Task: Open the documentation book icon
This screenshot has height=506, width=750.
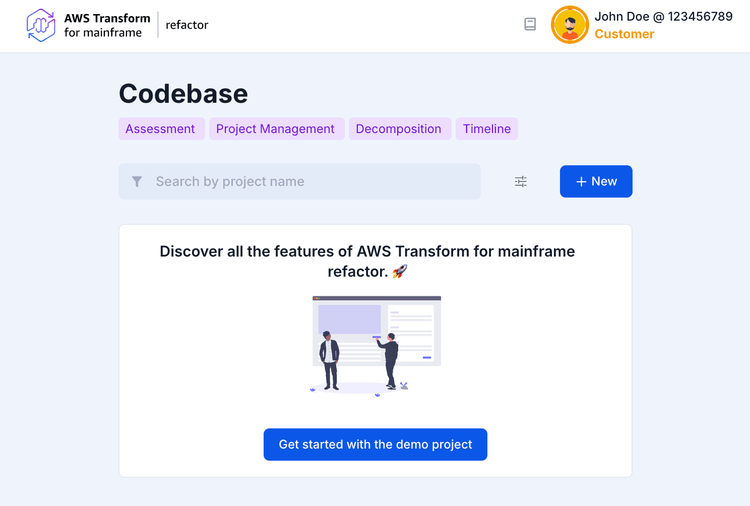Action: click(x=530, y=24)
